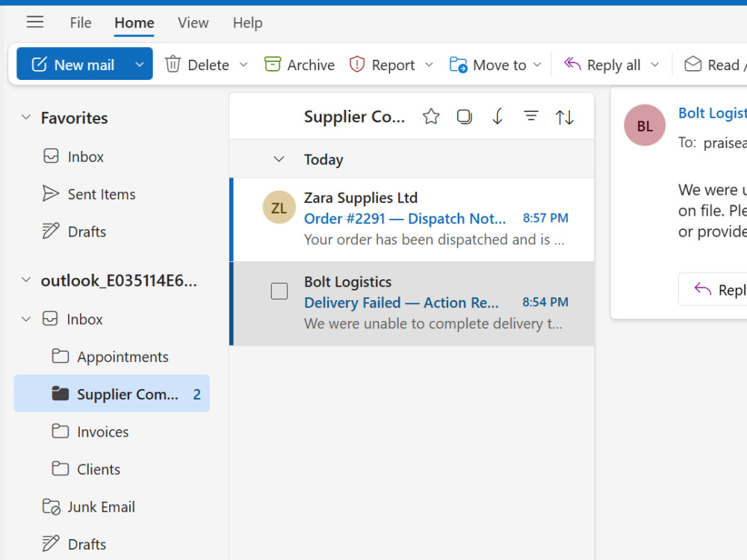Image resolution: width=747 pixels, height=560 pixels.
Task: Open Inbox under Favorites
Action: point(85,157)
